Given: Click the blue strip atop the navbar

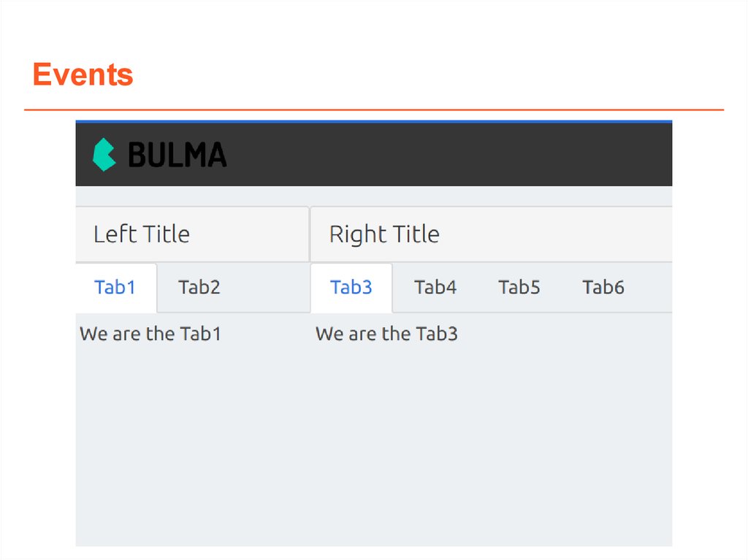Looking at the screenshot, I should tap(373, 121).
